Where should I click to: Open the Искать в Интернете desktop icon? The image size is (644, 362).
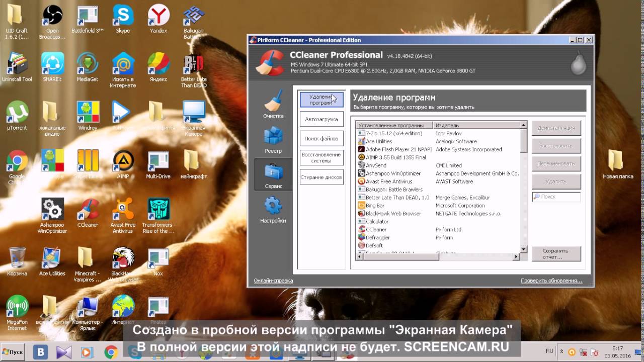pos(123,70)
